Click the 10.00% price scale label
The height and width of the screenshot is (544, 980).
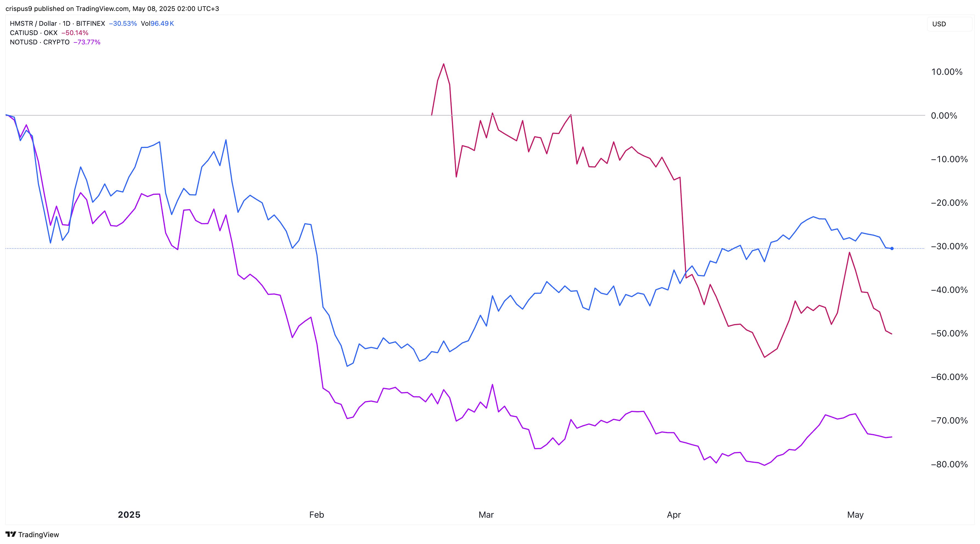pos(947,72)
